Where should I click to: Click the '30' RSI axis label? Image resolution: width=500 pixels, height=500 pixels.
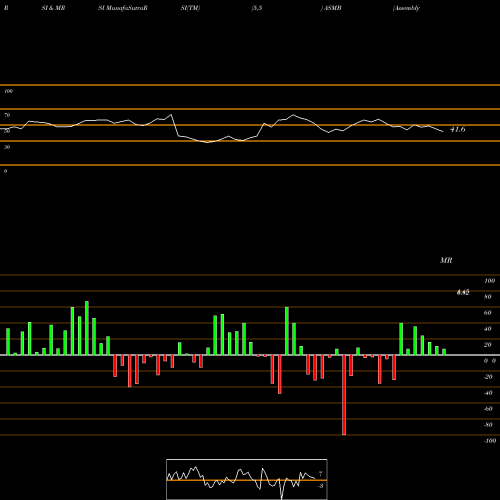point(7,147)
